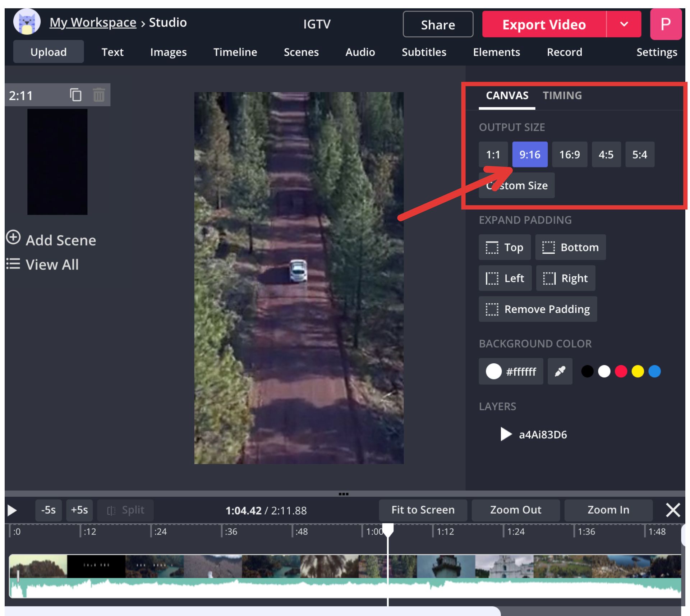The width and height of the screenshot is (690, 616).
Task: Click the cat workspace avatar logo
Action: [x=27, y=22]
